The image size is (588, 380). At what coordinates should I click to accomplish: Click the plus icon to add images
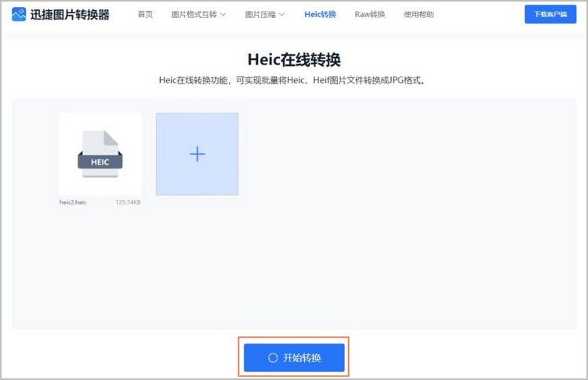pos(197,154)
